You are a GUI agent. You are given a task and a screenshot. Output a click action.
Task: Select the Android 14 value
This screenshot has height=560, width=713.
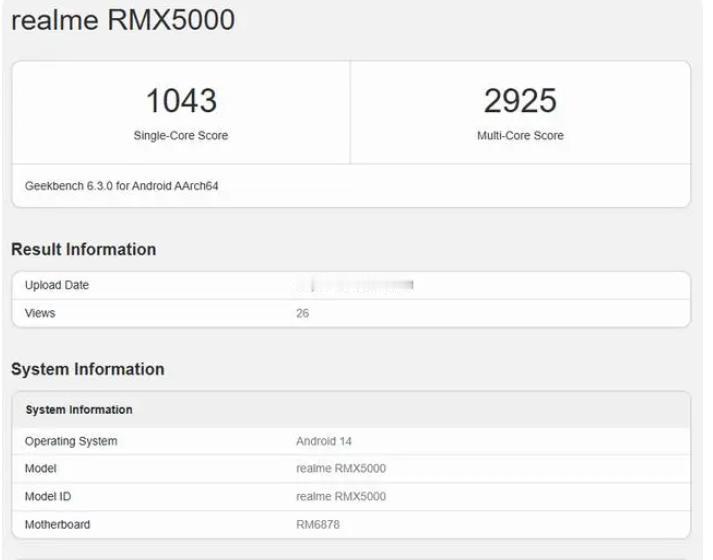click(x=324, y=441)
